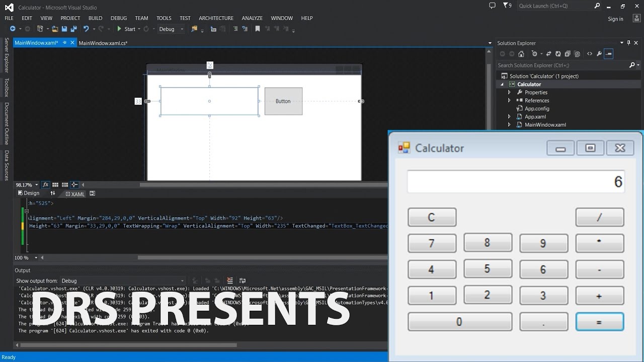This screenshot has height=362, width=644.
Task: Click the feedback speech bubble icon
Action: click(x=492, y=6)
